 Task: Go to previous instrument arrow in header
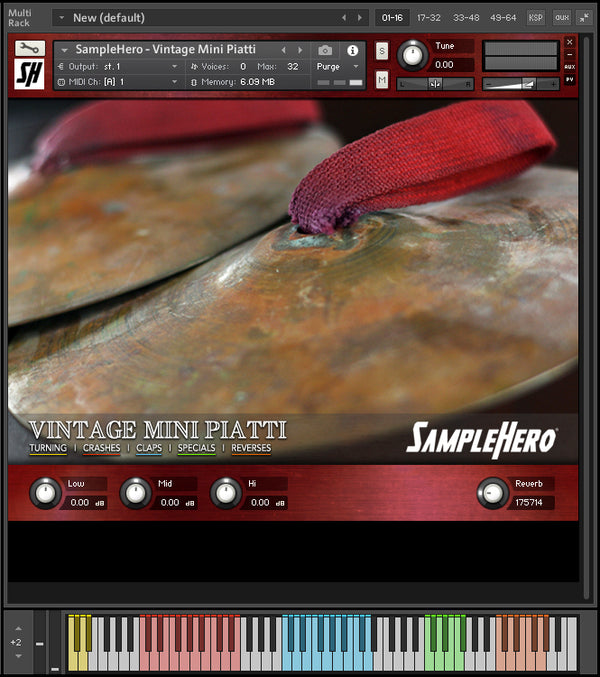(284, 50)
